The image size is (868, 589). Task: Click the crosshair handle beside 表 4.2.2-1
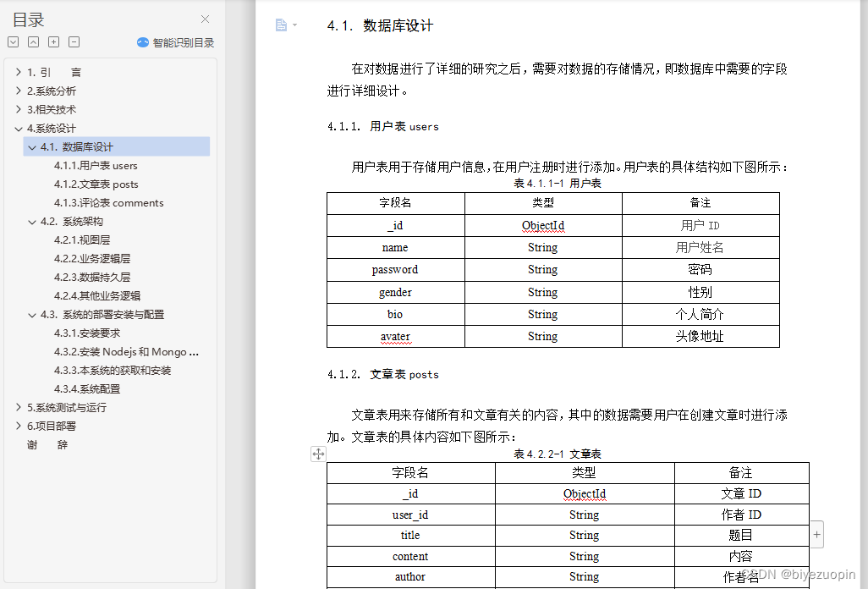pos(318,454)
